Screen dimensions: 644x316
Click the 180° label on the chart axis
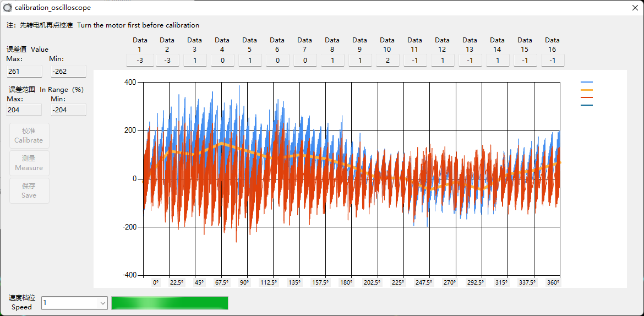(346, 282)
